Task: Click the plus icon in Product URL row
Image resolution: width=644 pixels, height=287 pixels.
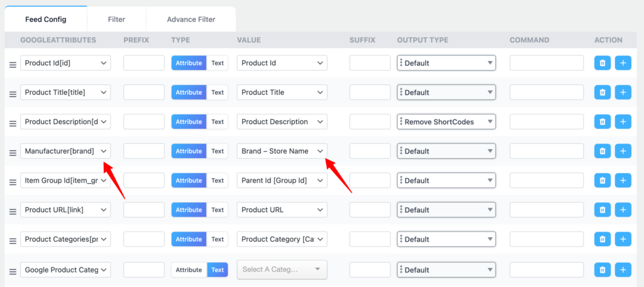Action: (x=623, y=210)
